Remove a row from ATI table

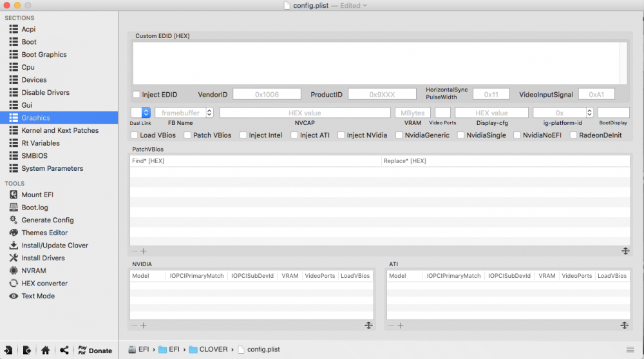pyautogui.click(x=392, y=325)
